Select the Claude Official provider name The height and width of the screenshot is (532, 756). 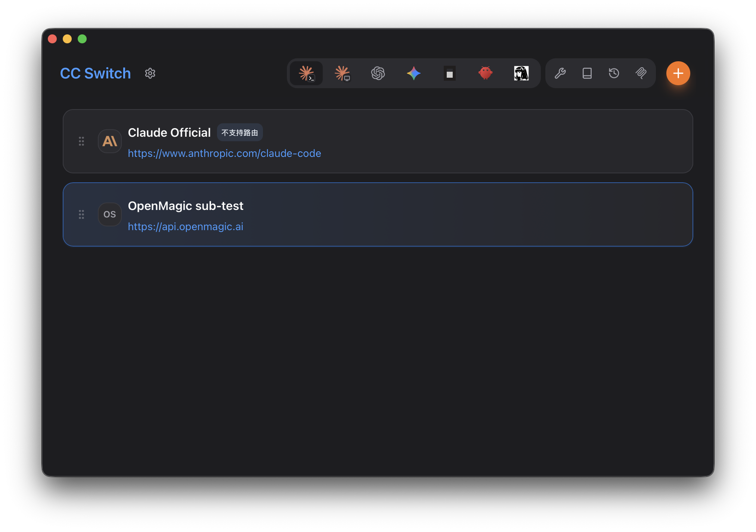169,133
